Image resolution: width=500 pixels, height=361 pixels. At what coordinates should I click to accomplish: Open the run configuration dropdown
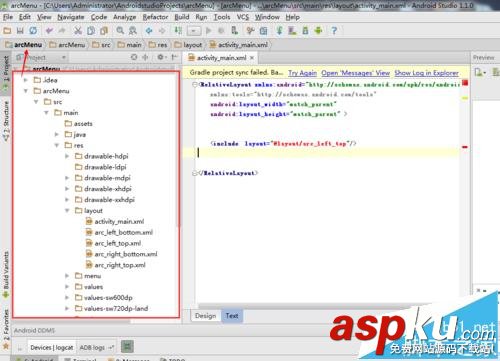tap(194, 31)
